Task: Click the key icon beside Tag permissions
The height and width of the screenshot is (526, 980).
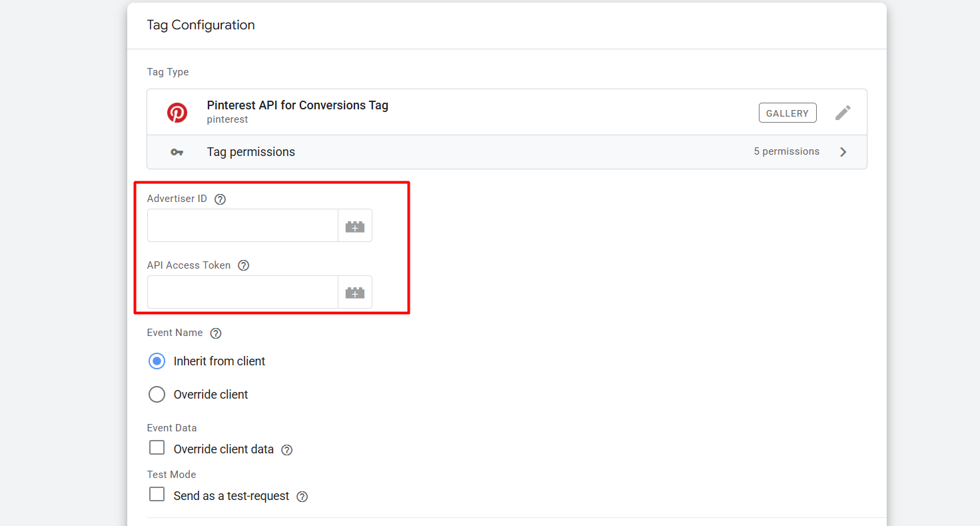Action: click(x=177, y=152)
